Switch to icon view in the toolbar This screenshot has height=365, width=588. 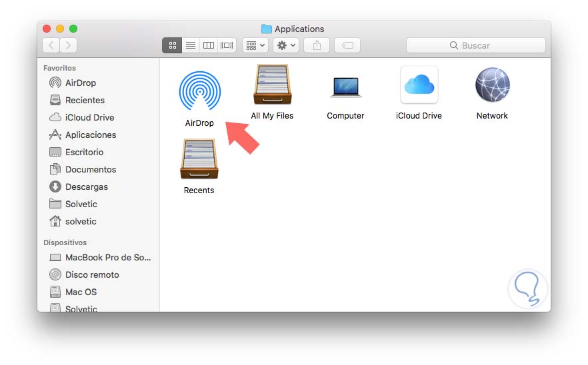coord(172,45)
